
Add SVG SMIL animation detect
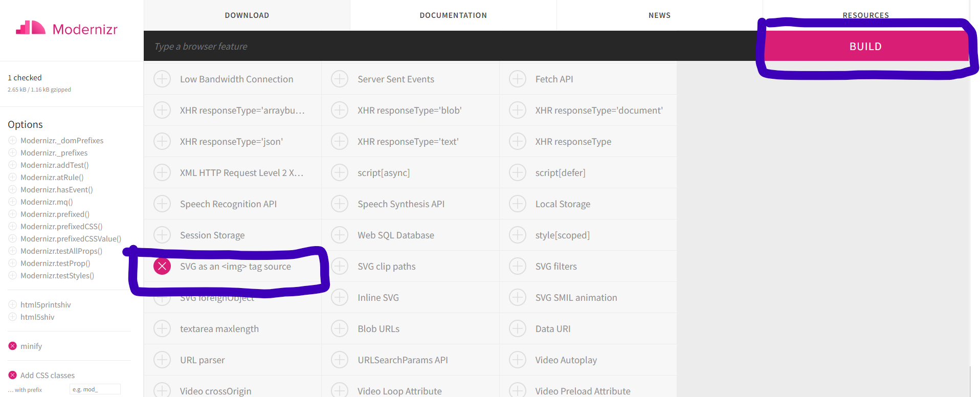(518, 298)
